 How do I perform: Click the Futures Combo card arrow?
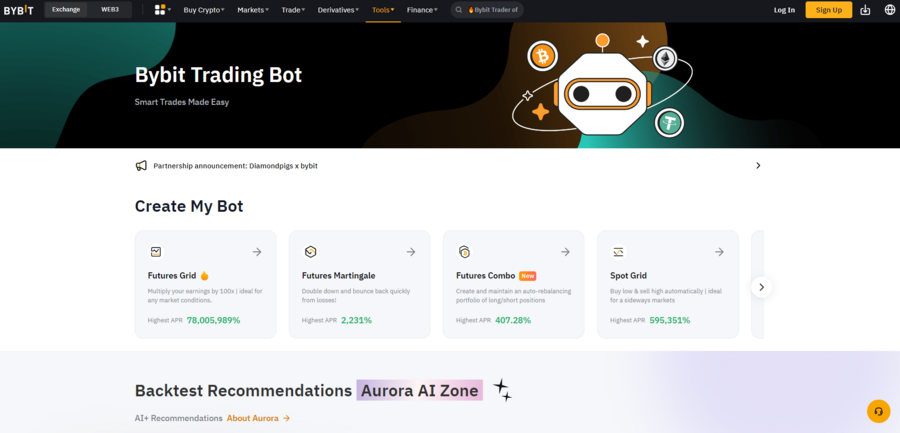(565, 252)
